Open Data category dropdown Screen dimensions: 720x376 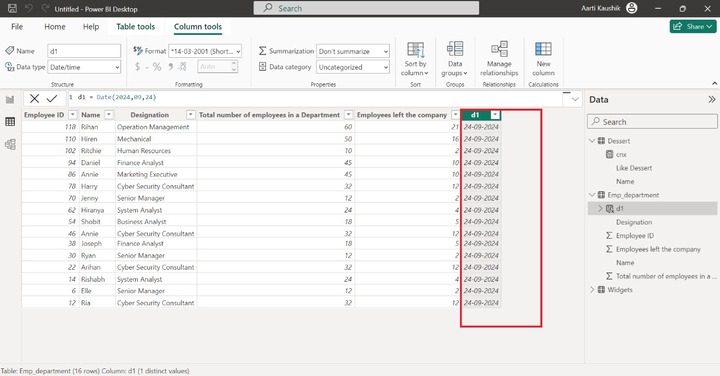(x=353, y=67)
